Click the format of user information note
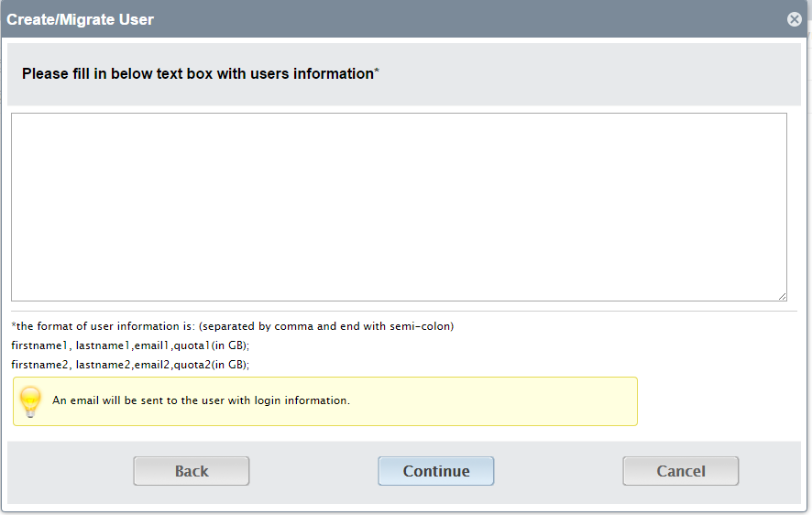The height and width of the screenshot is (515, 812). pyautogui.click(x=233, y=326)
